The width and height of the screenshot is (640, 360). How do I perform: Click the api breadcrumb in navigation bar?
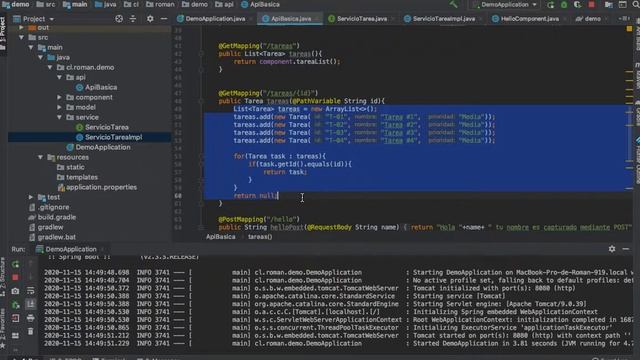(224, 4)
